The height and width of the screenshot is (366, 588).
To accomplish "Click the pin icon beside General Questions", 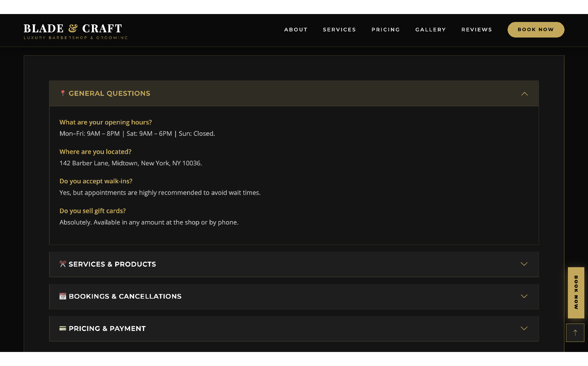I will pyautogui.click(x=63, y=93).
